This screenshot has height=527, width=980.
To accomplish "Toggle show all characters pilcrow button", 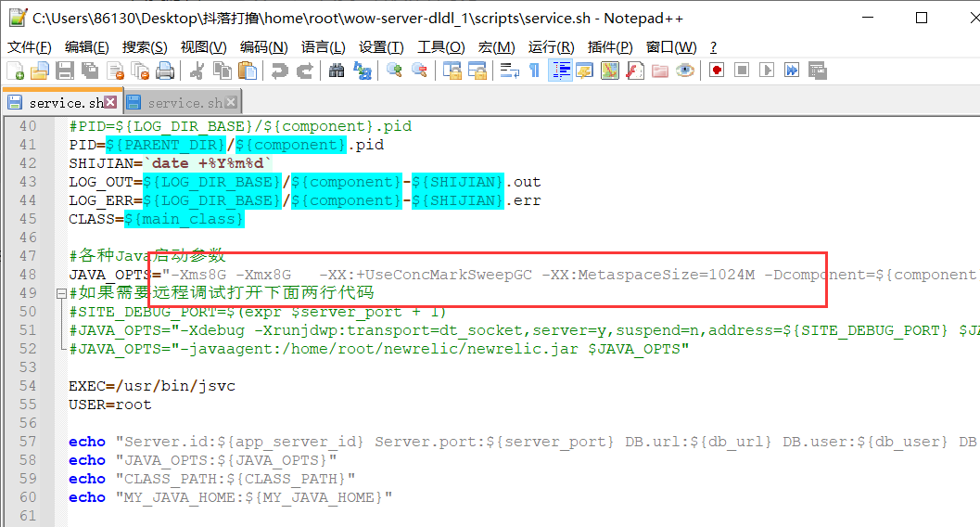I will pos(534,71).
